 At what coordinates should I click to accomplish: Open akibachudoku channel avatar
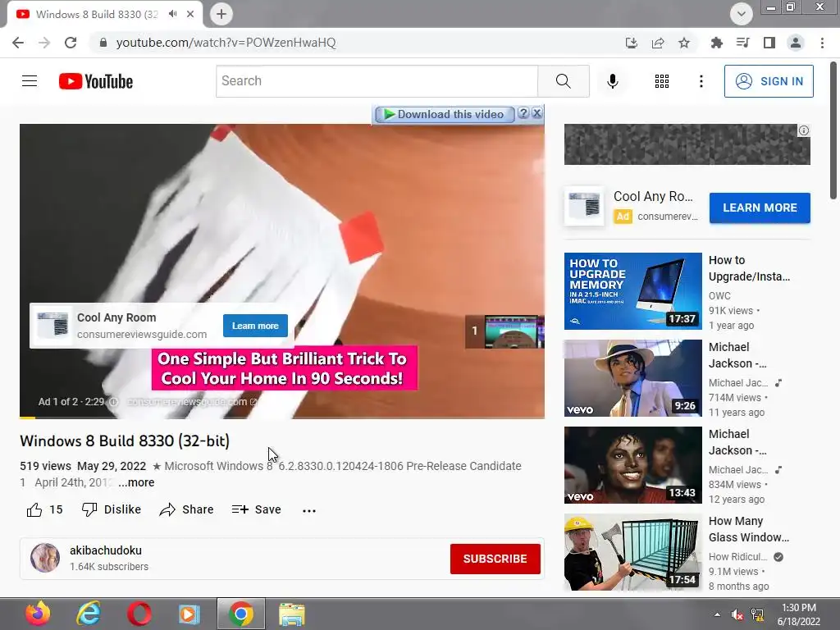(x=45, y=558)
